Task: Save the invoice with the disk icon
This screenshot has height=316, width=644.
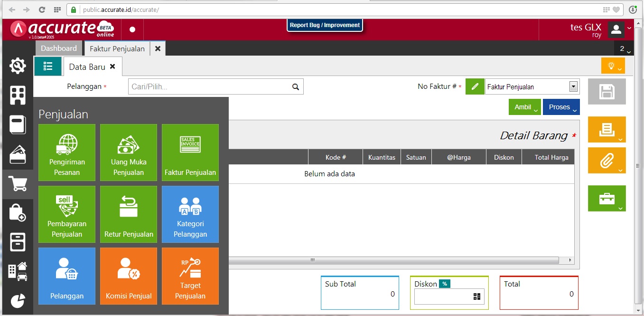Action: pyautogui.click(x=607, y=91)
